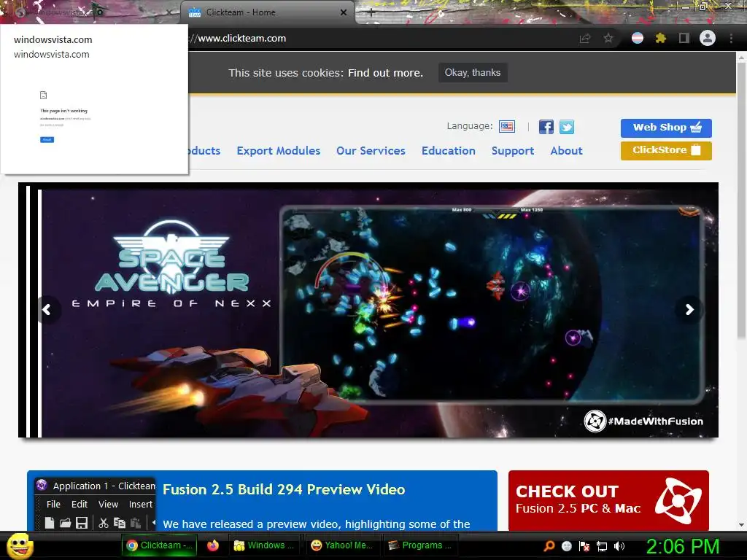Image resolution: width=747 pixels, height=560 pixels.
Task: Open the smiley face Start button
Action: [20, 545]
